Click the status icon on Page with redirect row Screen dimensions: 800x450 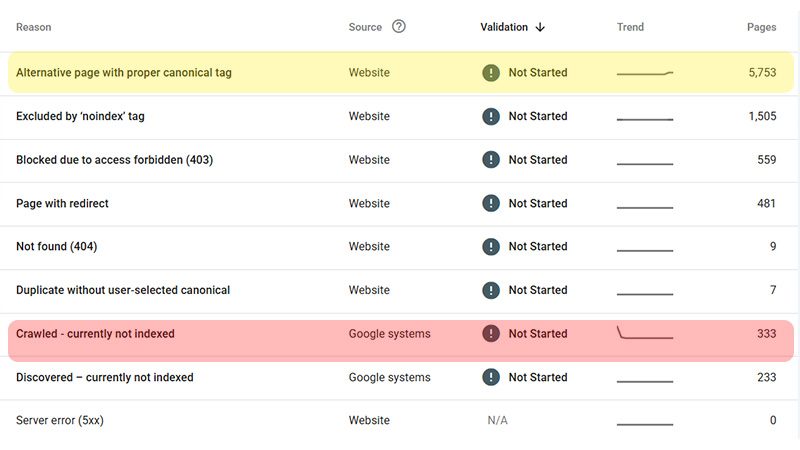[x=491, y=204]
